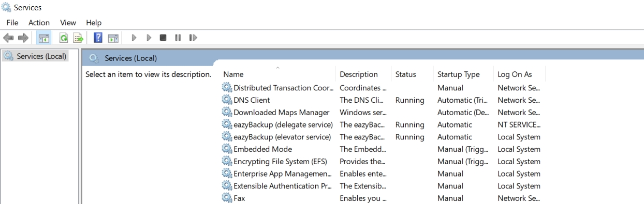This screenshot has height=204, width=644.
Task: Click gear icon beside Downloaded Maps Manager
Action: coord(227,112)
